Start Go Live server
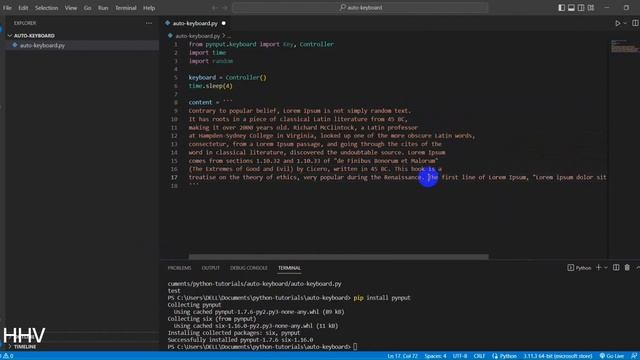The width and height of the screenshot is (640, 360). point(612,356)
